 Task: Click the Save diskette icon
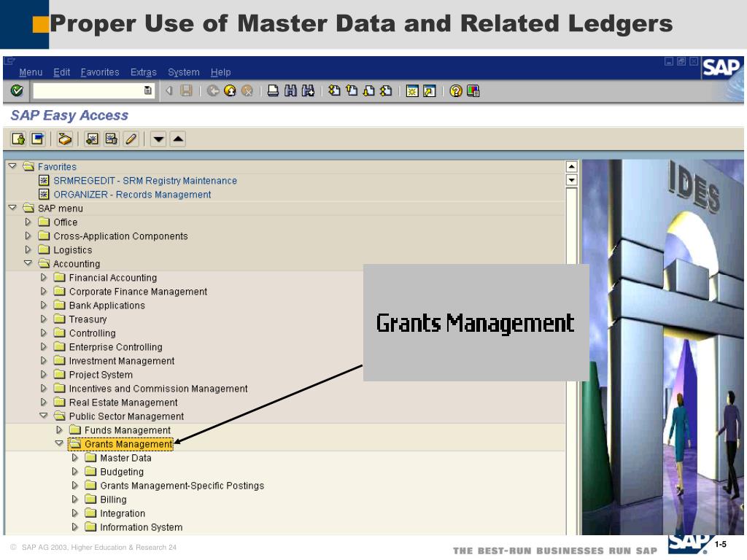point(186,90)
